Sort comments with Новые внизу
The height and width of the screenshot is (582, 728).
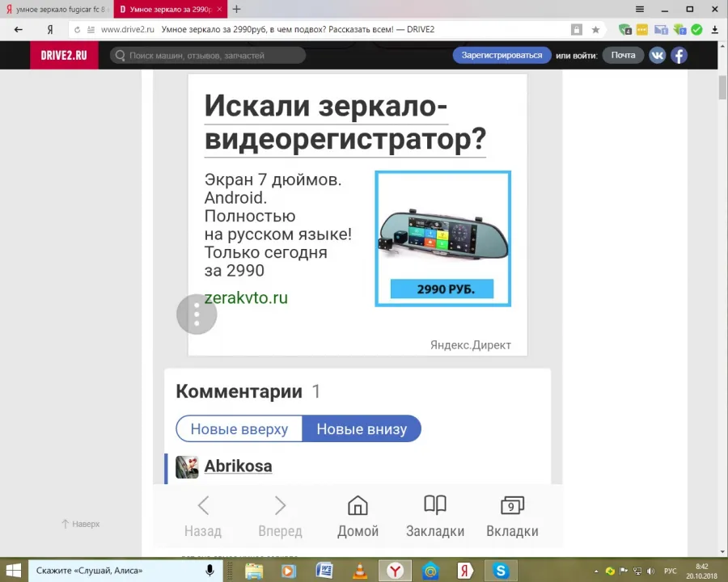click(x=362, y=429)
